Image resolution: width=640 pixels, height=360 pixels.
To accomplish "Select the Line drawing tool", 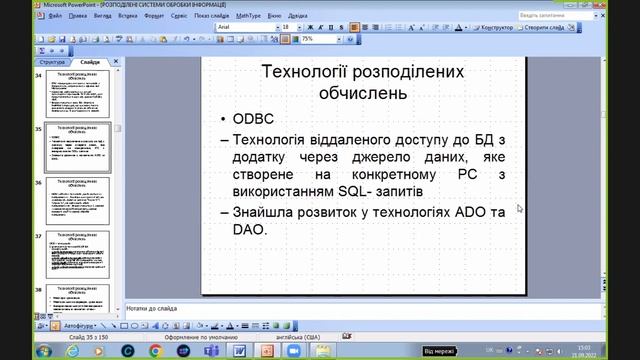I will (x=103, y=326).
